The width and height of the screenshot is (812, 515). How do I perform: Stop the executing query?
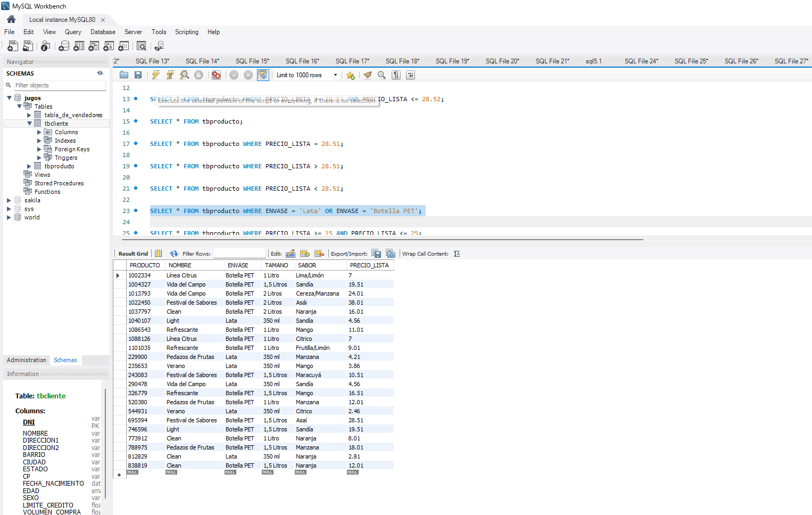199,75
